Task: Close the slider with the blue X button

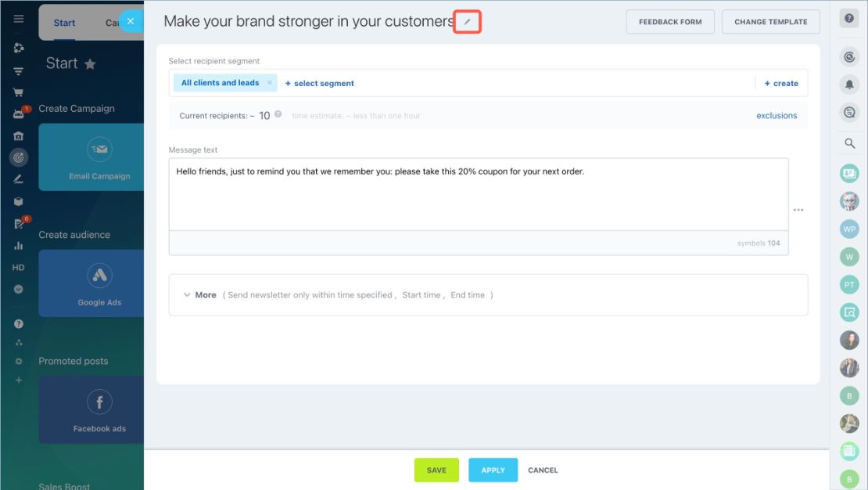Action: (131, 21)
